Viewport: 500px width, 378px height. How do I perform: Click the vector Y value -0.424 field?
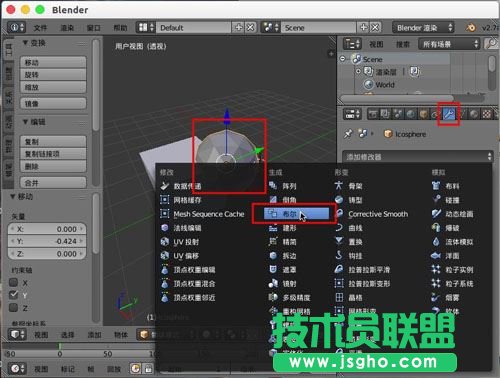tap(47, 241)
